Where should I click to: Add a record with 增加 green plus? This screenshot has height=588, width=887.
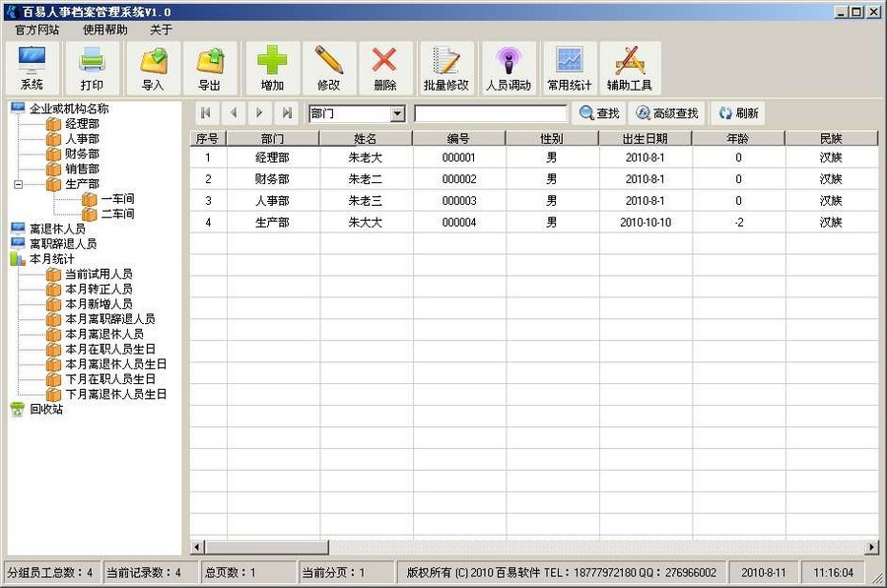273,67
